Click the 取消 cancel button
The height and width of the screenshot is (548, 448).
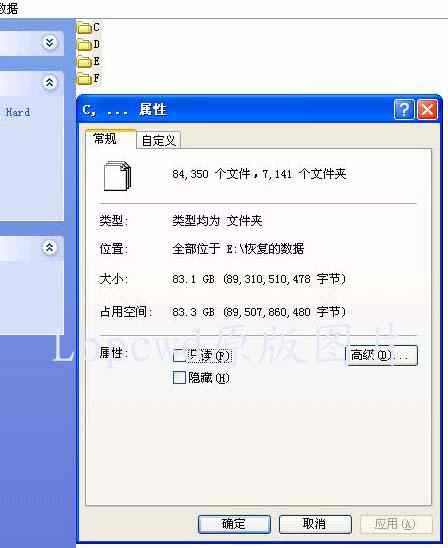point(315,524)
